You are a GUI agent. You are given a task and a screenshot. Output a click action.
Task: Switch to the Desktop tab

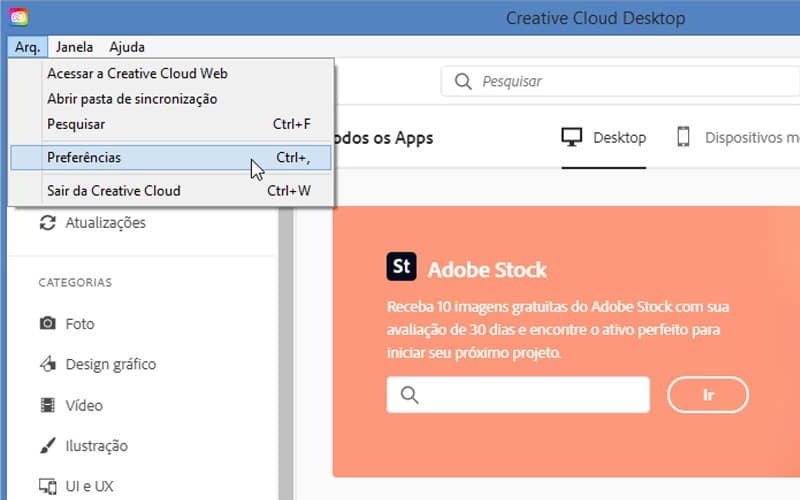[x=604, y=138]
